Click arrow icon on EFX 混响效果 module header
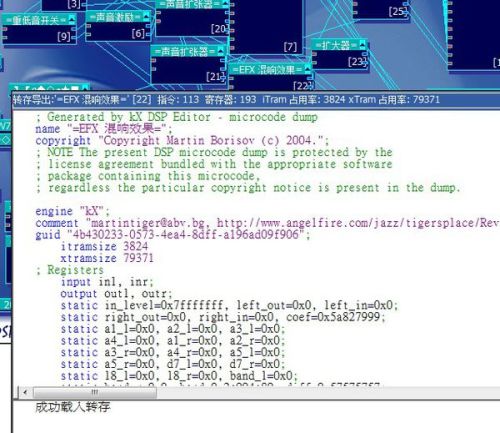The height and width of the screenshot is (433, 500). click(307, 69)
